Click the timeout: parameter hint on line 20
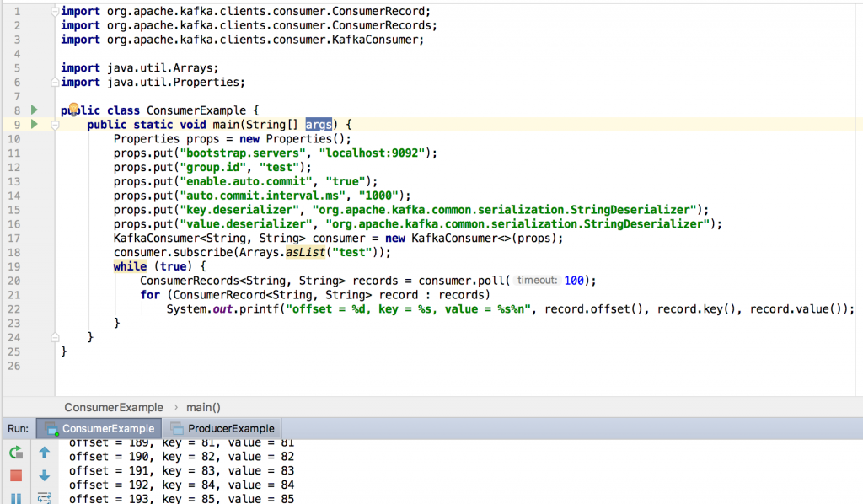Viewport: 863px width, 504px height. click(537, 281)
